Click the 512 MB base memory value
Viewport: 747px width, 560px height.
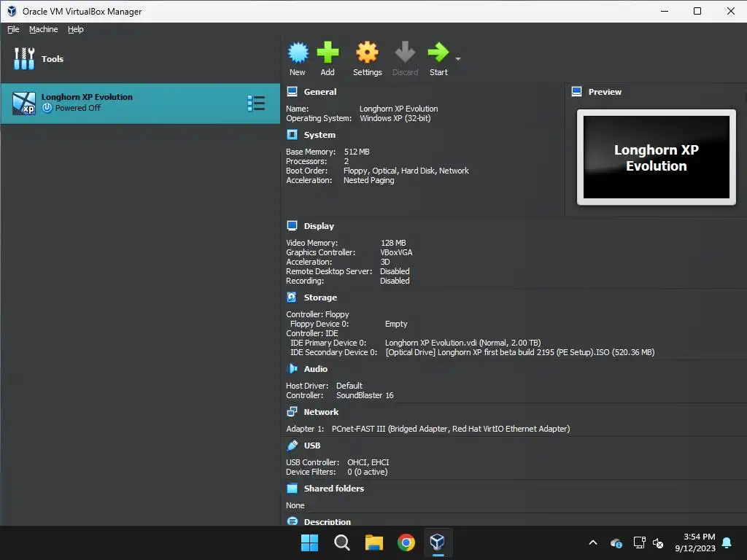point(357,152)
